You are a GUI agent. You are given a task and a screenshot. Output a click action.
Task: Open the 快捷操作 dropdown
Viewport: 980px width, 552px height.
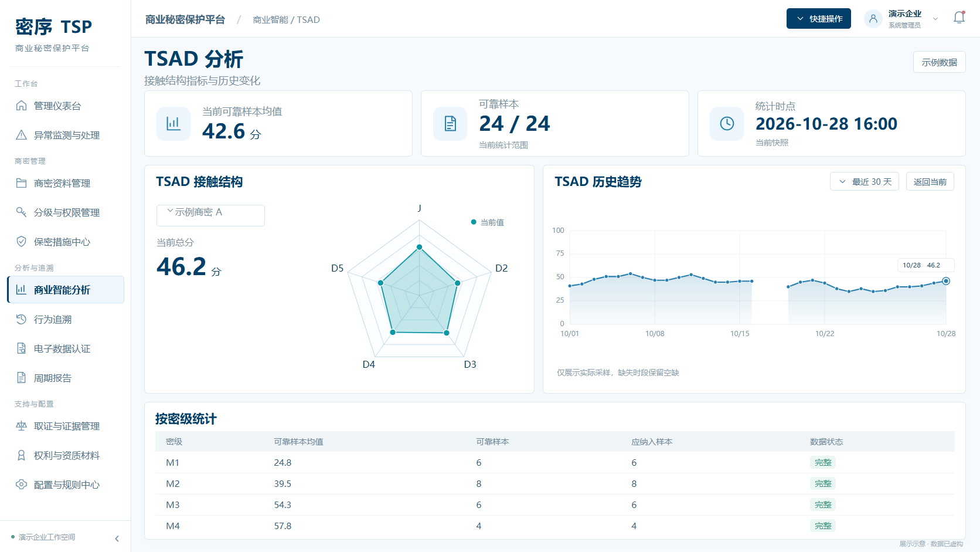[819, 19]
